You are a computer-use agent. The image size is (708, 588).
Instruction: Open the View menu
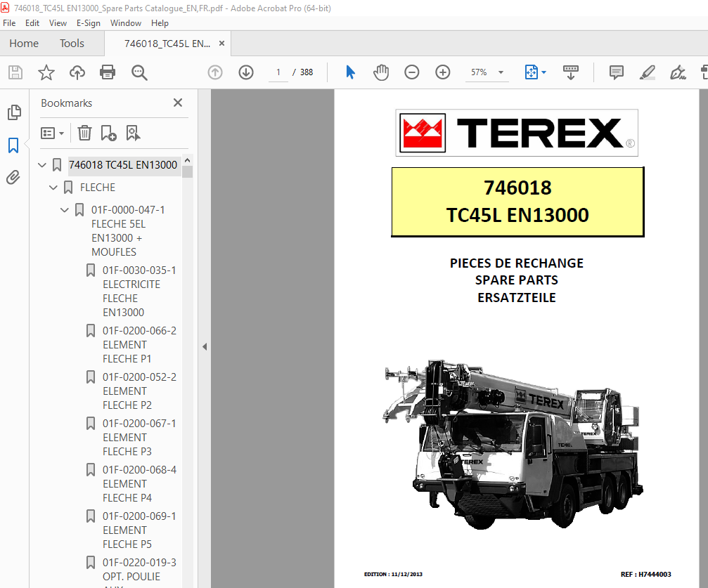pos(58,23)
